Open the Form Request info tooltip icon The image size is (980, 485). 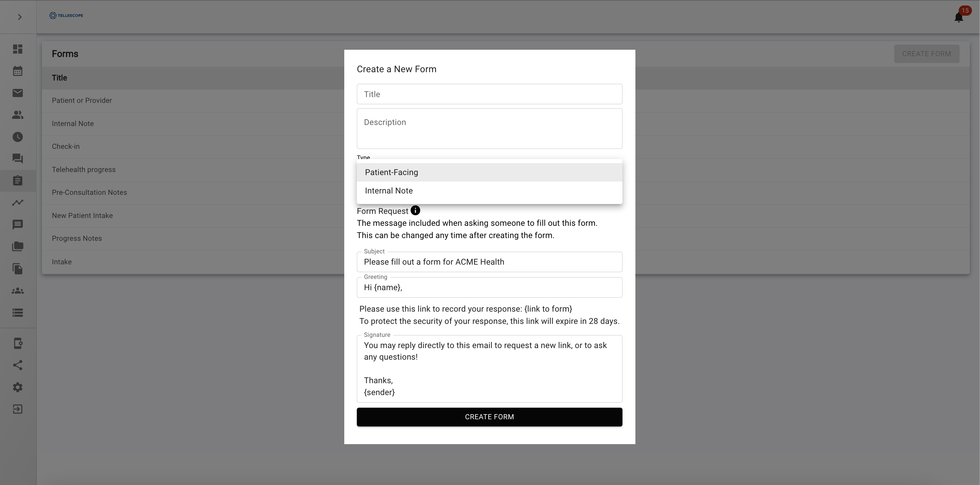(x=415, y=210)
